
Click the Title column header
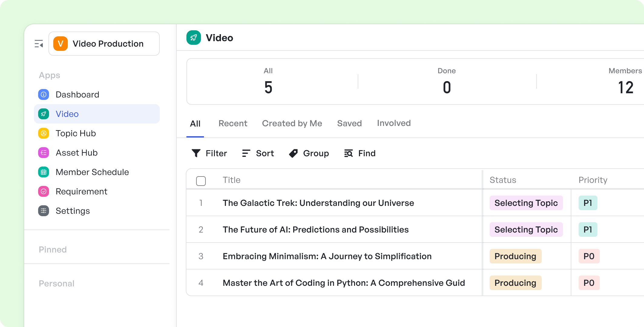232,180
